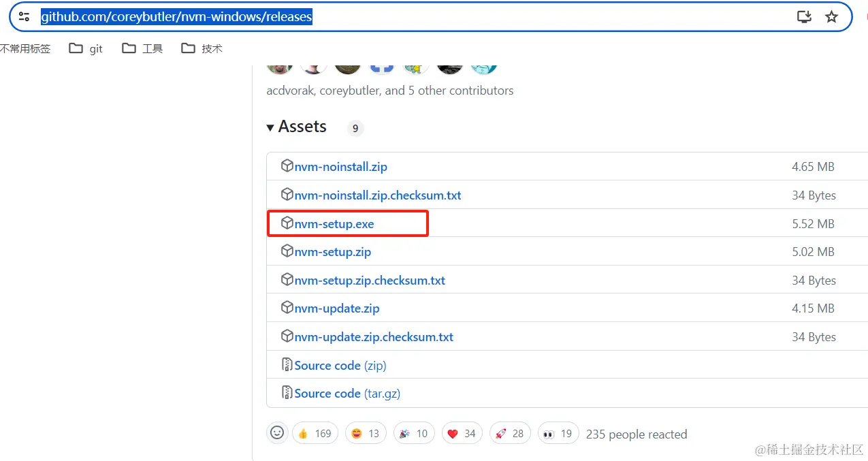Bookmark this page with the star icon
This screenshot has width=868, height=461.
click(x=831, y=17)
